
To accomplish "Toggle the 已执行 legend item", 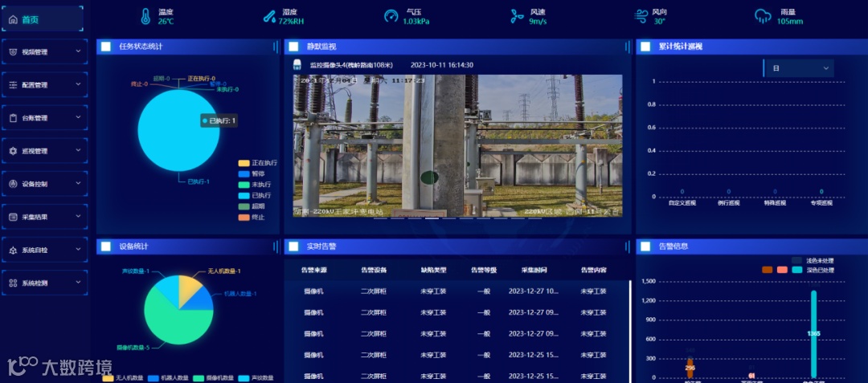I will coord(255,196).
